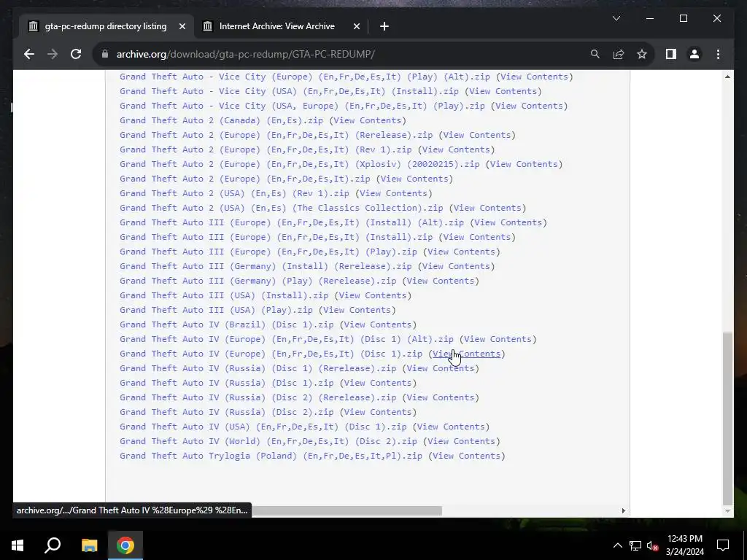View Contents of GTA 2 (Europe) (En,Fr,De,Es,It).zip

pos(414,179)
